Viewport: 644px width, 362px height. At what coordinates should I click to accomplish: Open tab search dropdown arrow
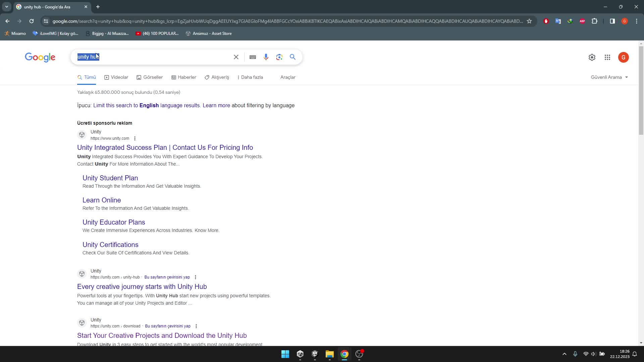click(x=6, y=7)
